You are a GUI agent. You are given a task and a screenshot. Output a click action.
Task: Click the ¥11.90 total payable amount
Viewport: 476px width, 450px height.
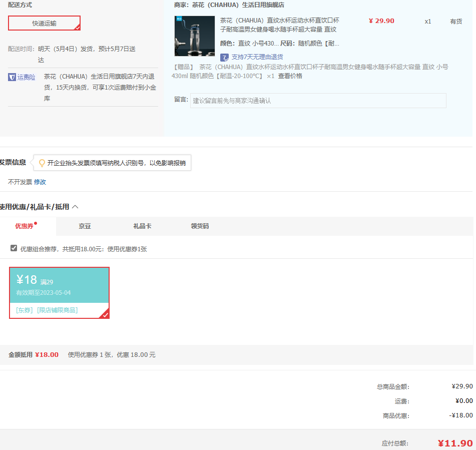[x=455, y=443]
